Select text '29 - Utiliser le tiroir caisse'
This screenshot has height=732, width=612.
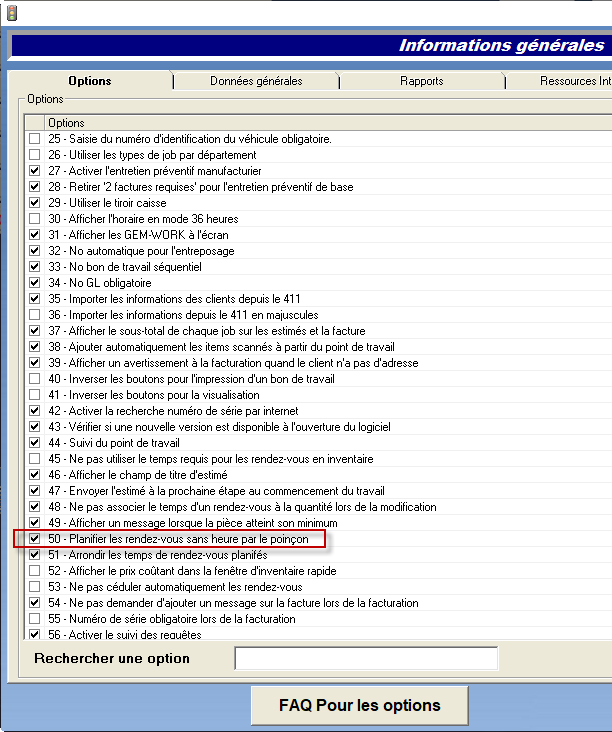(107, 203)
